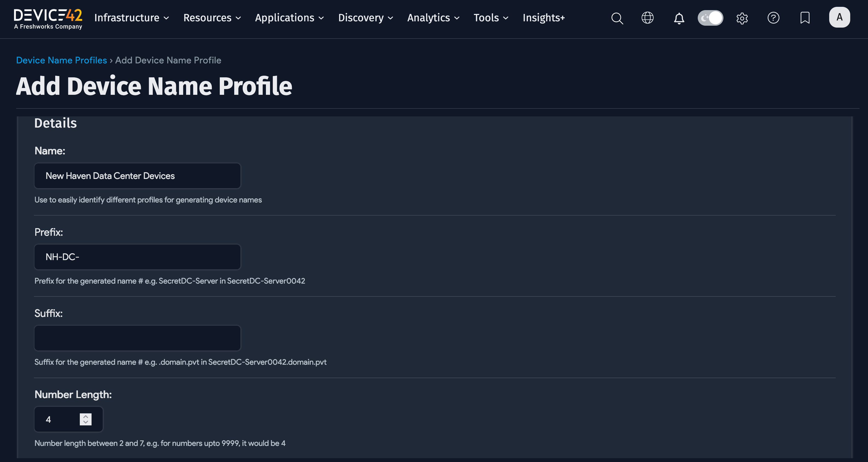
Task: Expand the Tools dropdown
Action: (x=490, y=18)
